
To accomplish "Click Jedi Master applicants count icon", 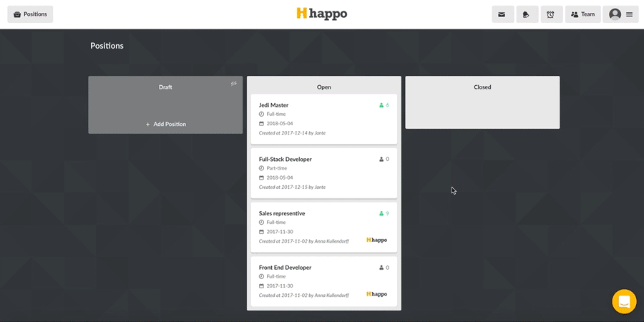I will [381, 105].
